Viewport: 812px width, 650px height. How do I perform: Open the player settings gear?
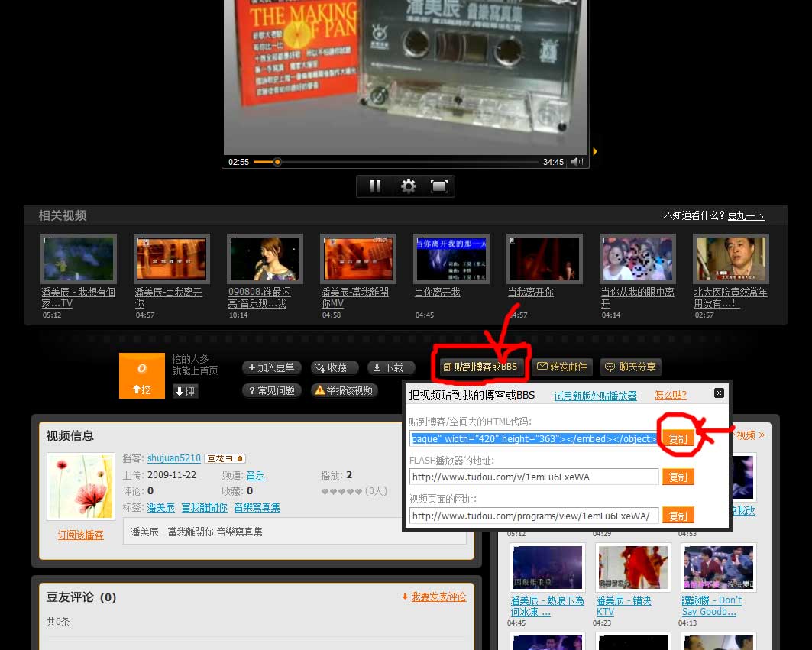pyautogui.click(x=409, y=186)
